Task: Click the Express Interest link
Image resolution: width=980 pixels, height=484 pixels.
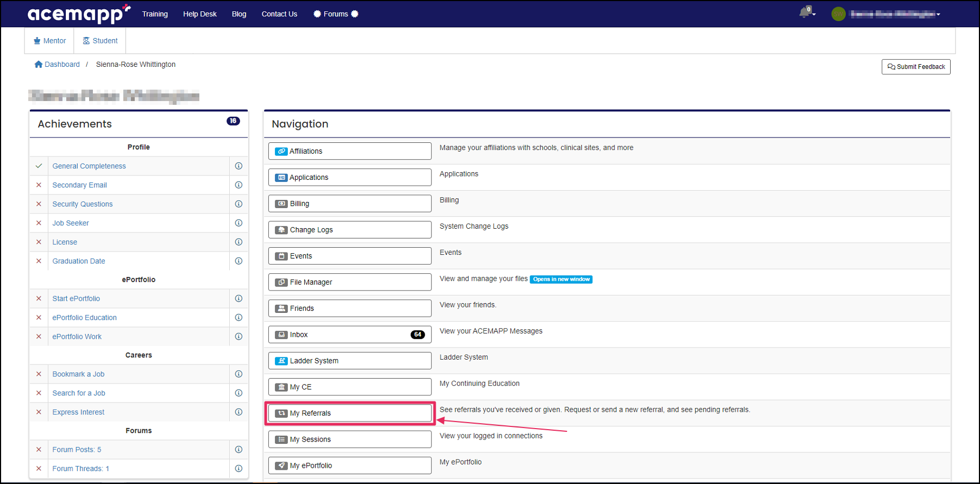Action: point(78,412)
